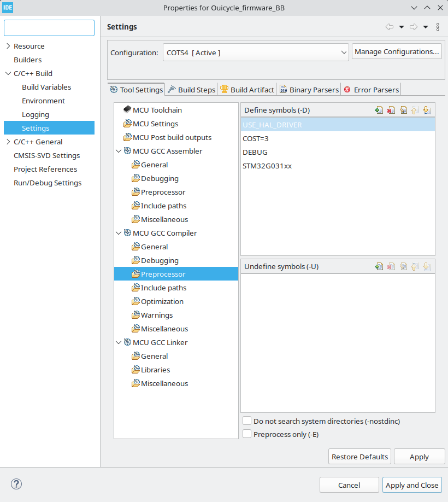Open Environment page
The height and width of the screenshot is (502, 448).
(43, 101)
